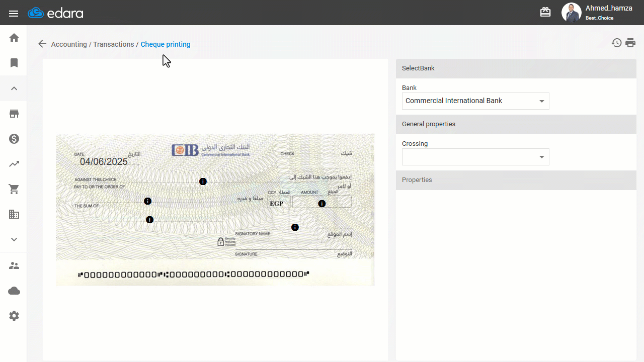Screen dimensions: 644x362
Task: Open the settings gear sidebar icon
Action: [x=14, y=316]
